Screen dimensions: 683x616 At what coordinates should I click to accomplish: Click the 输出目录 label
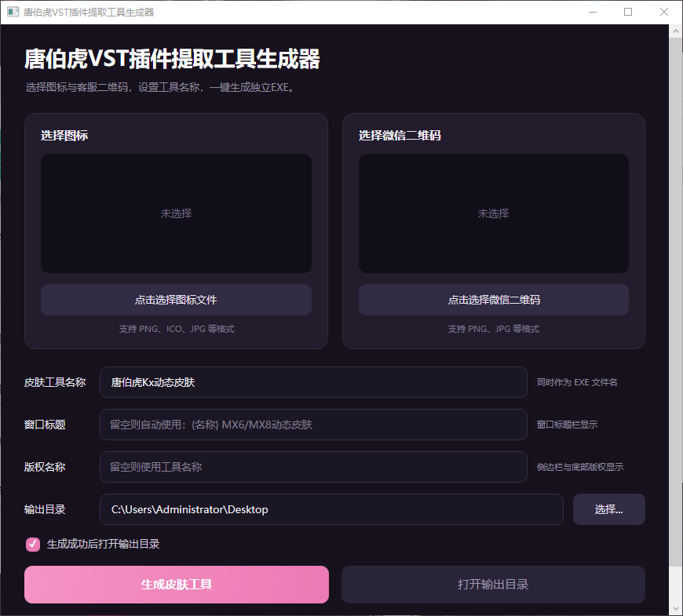45,509
